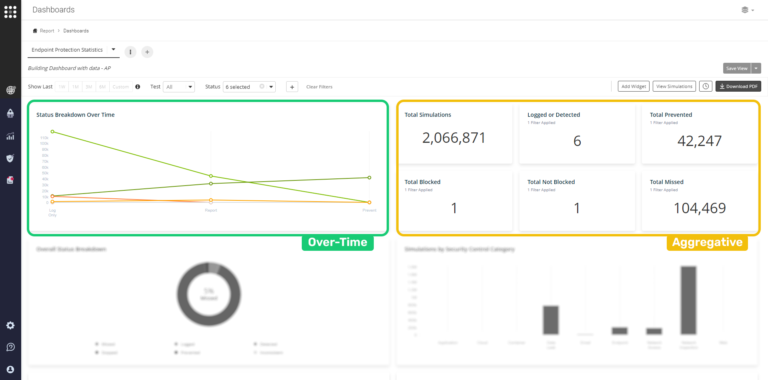
Task: Open the settings gear in sidebar
Action: coord(10,326)
